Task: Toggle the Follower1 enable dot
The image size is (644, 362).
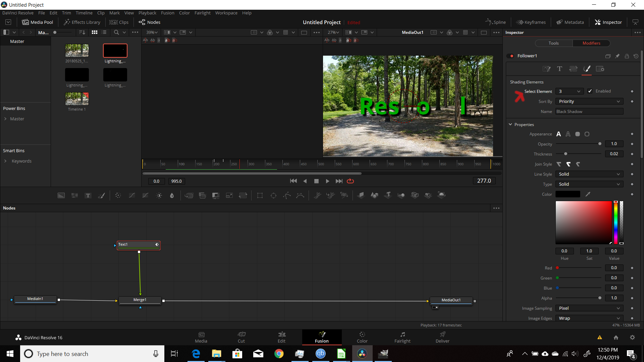Action: tap(512, 56)
